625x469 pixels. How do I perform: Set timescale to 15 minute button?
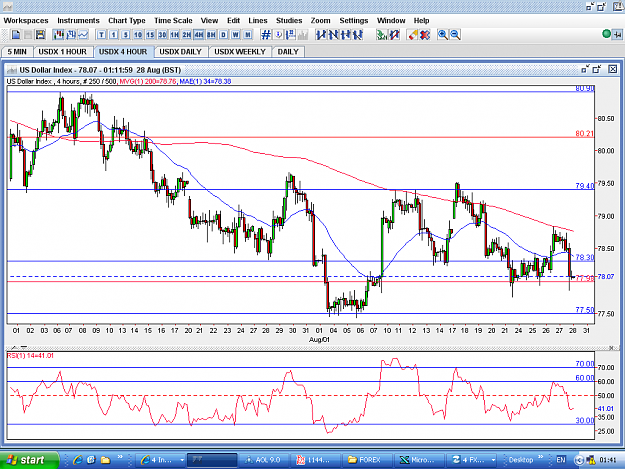coord(150,35)
